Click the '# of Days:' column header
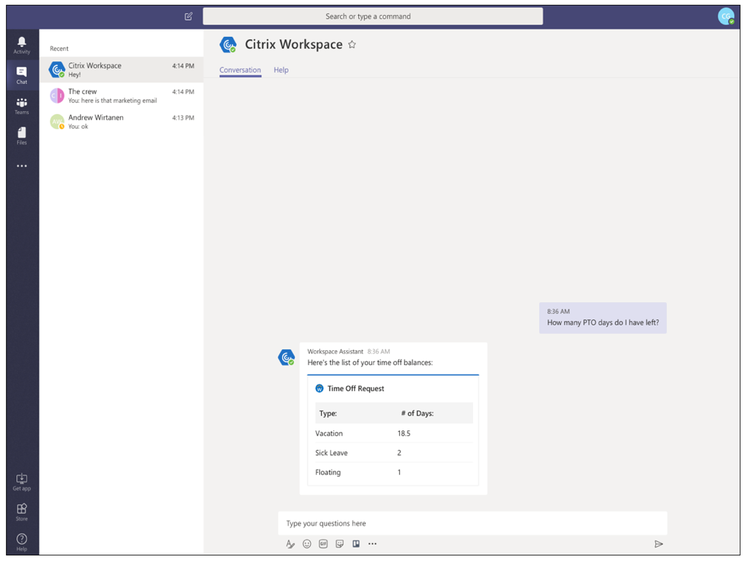Viewport: 750px width, 565px height. (x=417, y=413)
